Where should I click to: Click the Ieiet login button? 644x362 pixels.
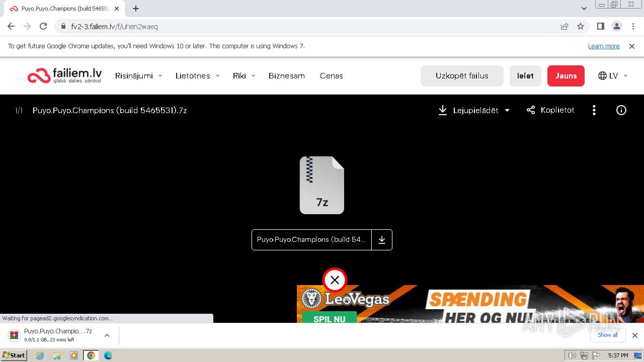pyautogui.click(x=525, y=76)
